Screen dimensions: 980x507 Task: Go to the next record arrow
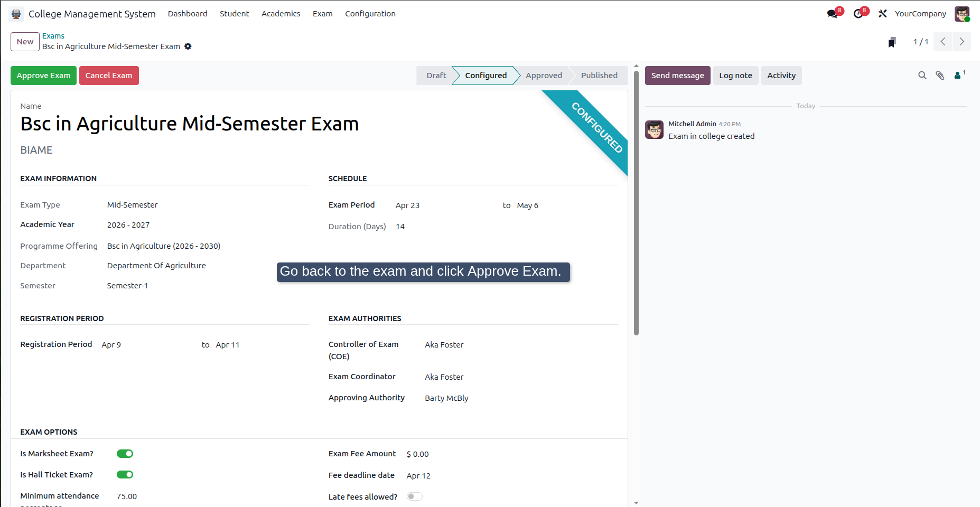coord(962,42)
